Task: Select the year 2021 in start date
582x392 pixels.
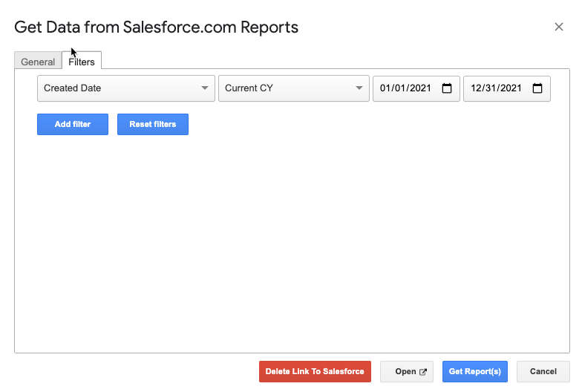Action: click(420, 88)
